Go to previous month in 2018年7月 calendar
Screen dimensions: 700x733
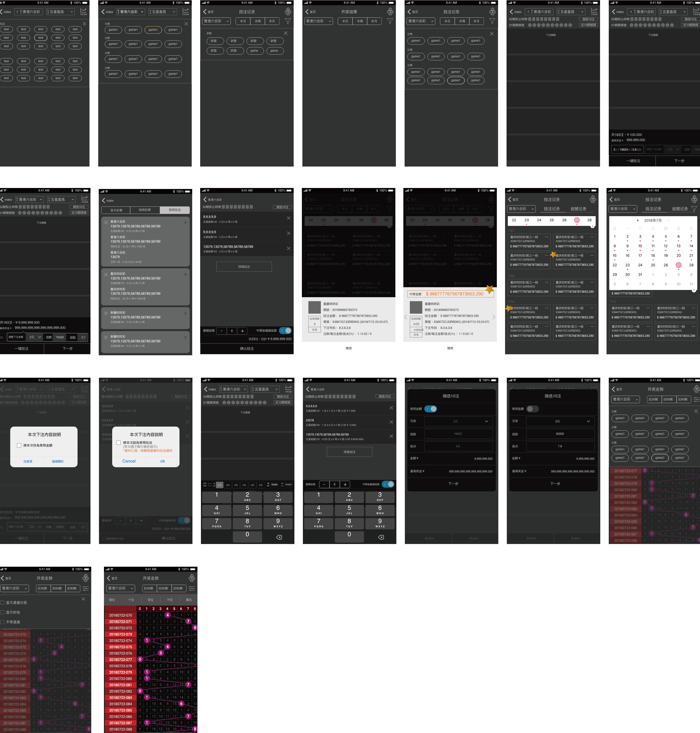pyautogui.click(x=637, y=220)
